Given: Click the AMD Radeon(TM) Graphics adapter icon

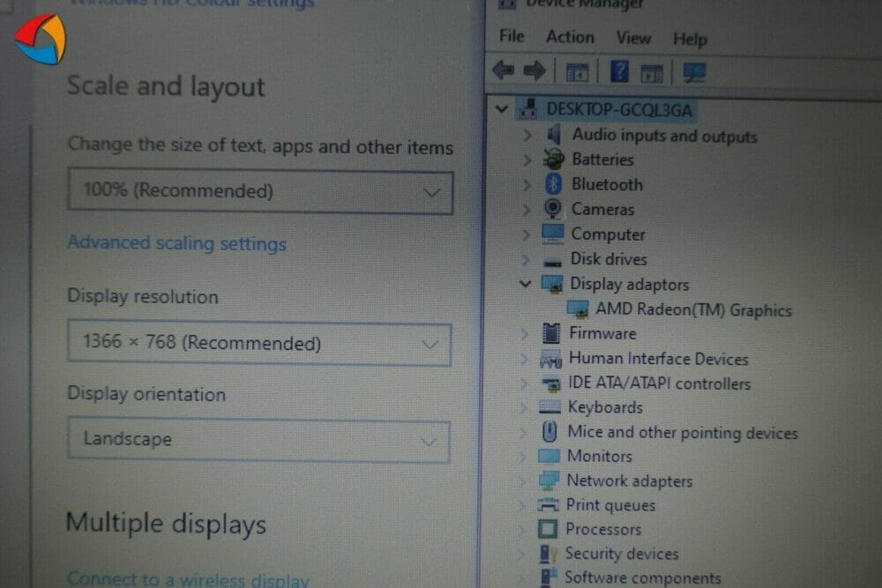Looking at the screenshot, I should (x=578, y=309).
